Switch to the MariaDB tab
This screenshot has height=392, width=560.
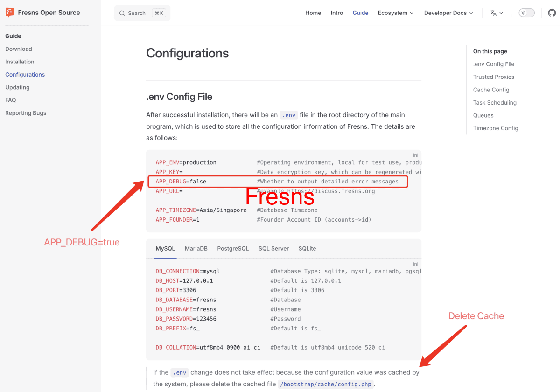pos(196,248)
